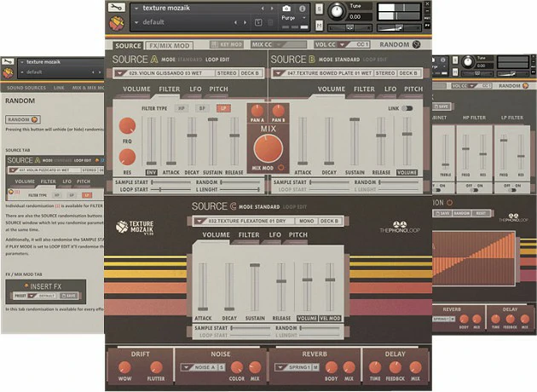
Task: Open Source C FILTER tab
Action: tap(249, 235)
